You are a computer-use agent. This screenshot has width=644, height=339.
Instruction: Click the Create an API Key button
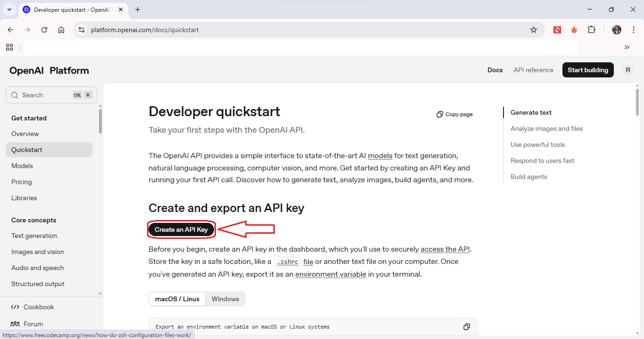pos(182,229)
